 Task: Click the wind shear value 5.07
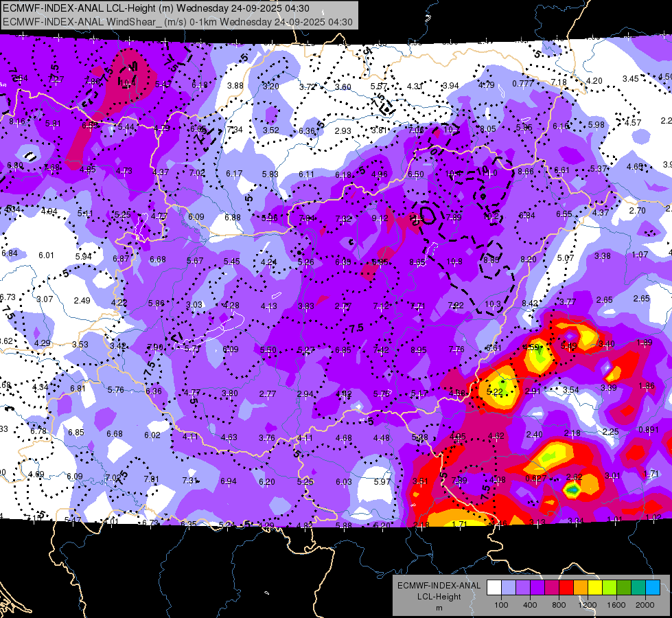pyautogui.click(x=566, y=258)
